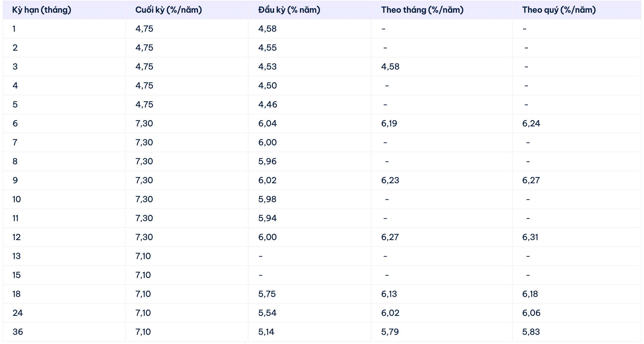Select the 5,14 value in the 36-month row
644x344 pixels.
[x=266, y=332]
